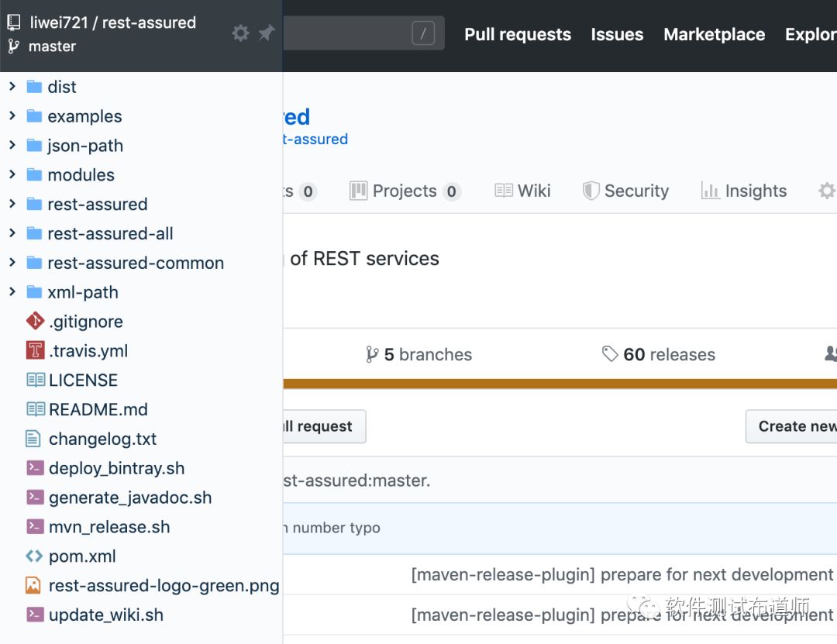Image resolution: width=837 pixels, height=644 pixels.
Task: Click the .gitignore git icon
Action: click(x=35, y=321)
